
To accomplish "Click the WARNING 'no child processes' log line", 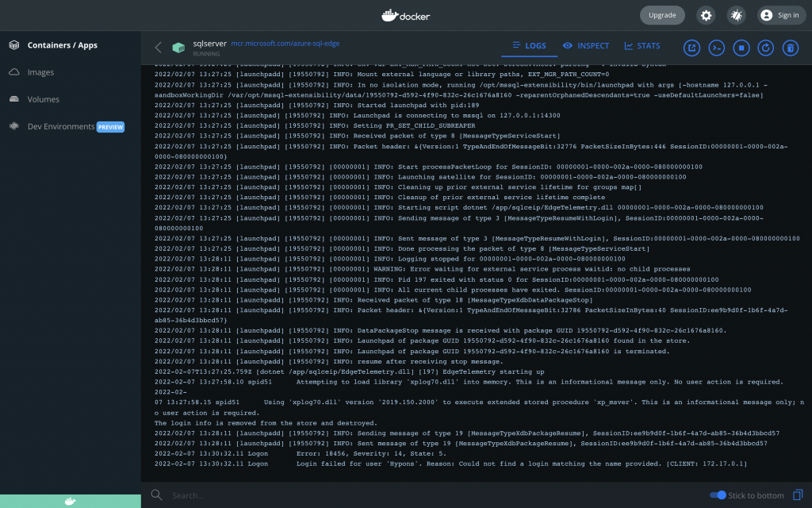I will tap(422, 269).
